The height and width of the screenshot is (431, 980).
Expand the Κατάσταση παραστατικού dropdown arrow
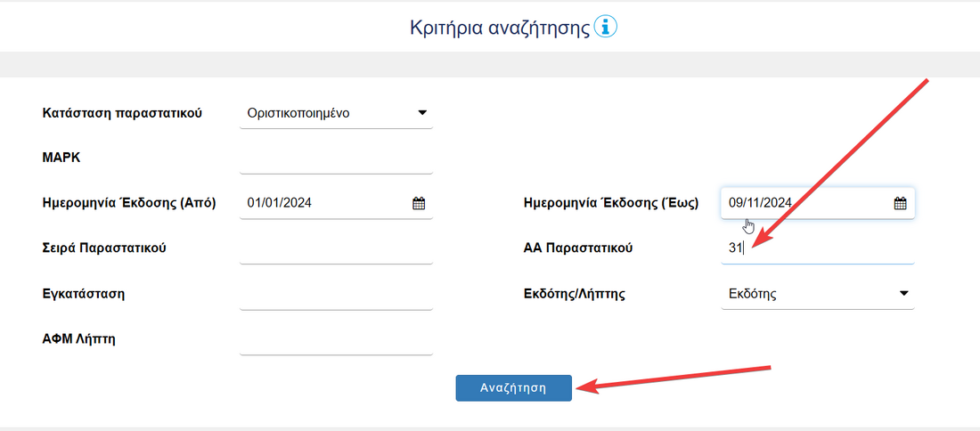pos(422,113)
